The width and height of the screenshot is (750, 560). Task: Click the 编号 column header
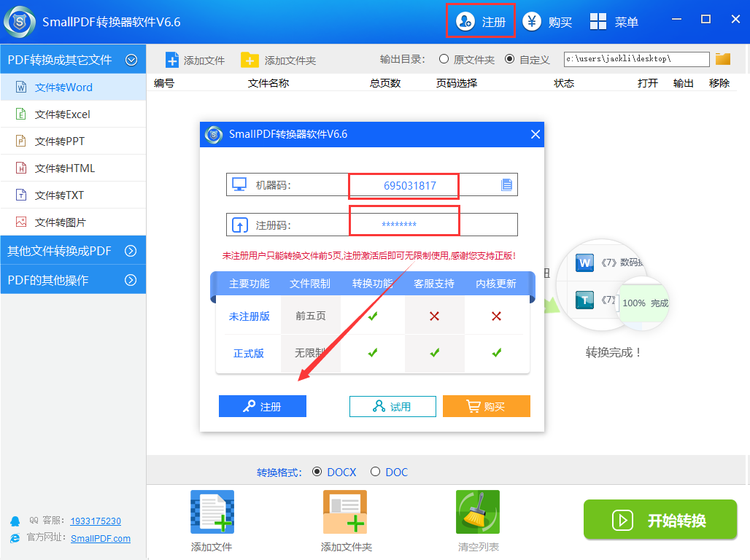coord(164,83)
